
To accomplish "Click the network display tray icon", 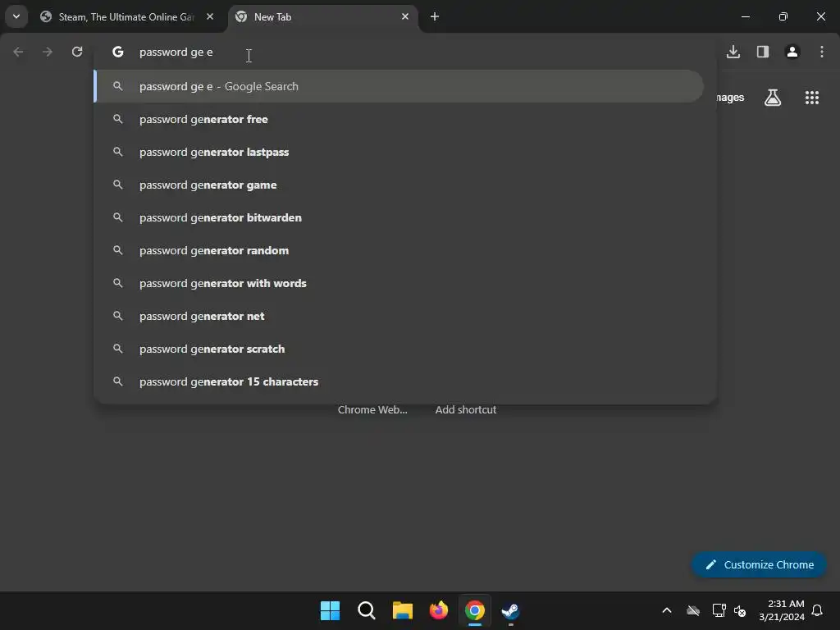I will coord(719,610).
